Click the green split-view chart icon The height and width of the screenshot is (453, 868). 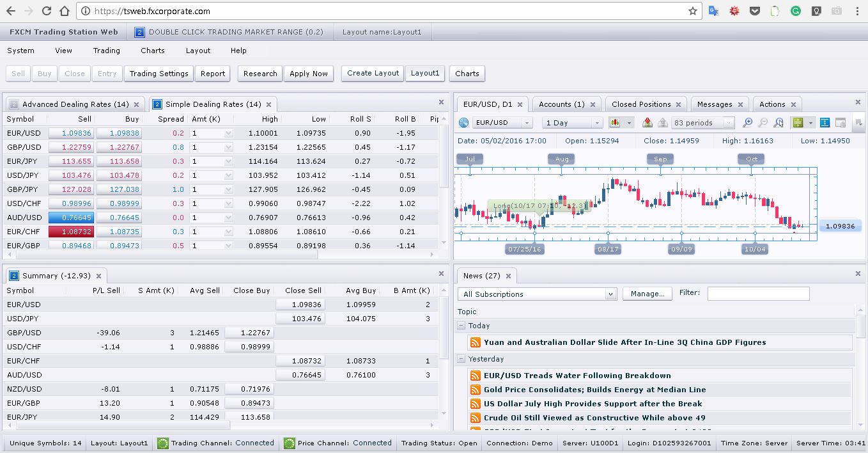[x=798, y=123]
